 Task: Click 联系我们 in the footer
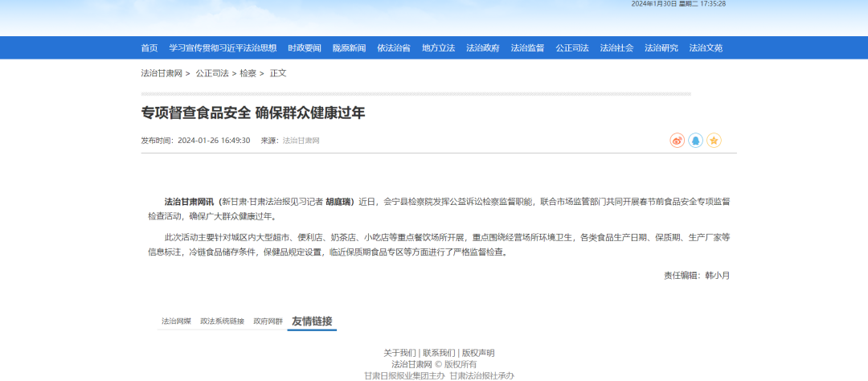[x=439, y=353]
